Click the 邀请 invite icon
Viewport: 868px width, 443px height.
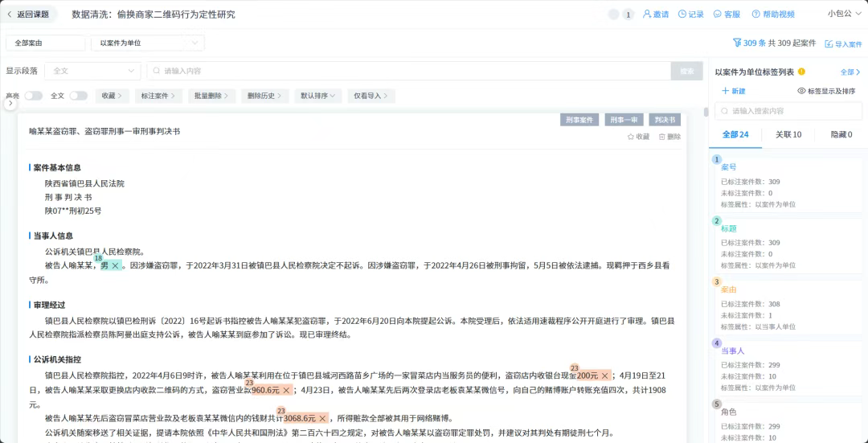[x=647, y=14]
